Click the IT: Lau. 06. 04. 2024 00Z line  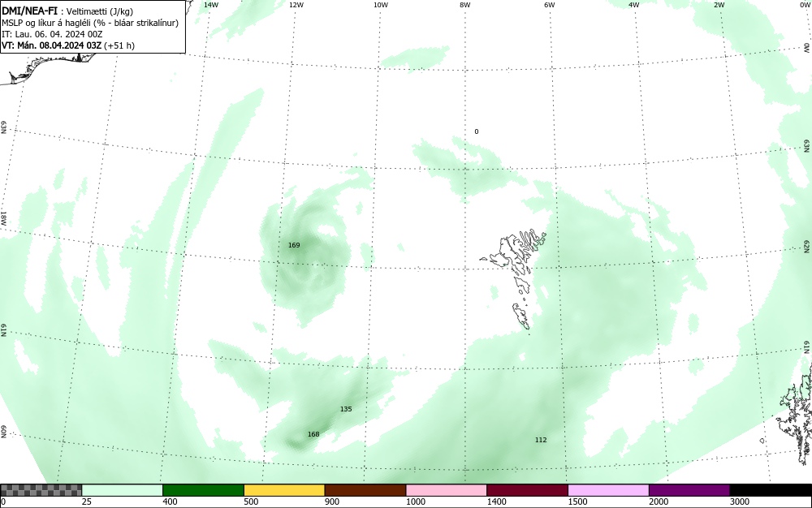pos(52,34)
